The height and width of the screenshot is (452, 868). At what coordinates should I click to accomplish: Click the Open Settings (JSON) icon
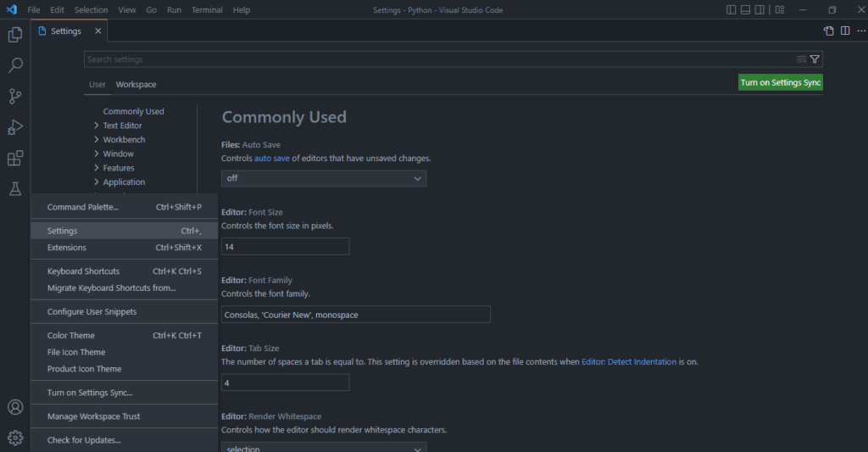pyautogui.click(x=828, y=31)
